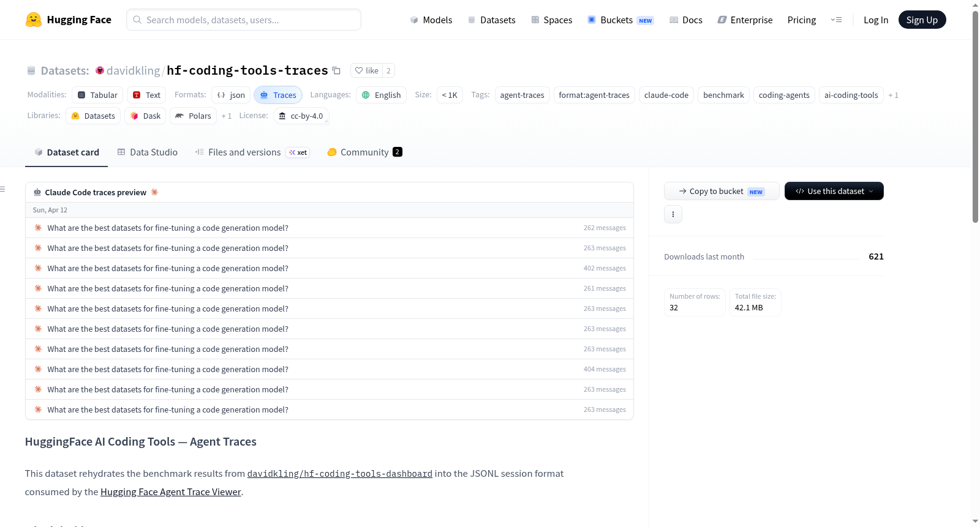Screen dimensions: 980x527
Task: Click the Copy to bucket button
Action: coord(722,191)
